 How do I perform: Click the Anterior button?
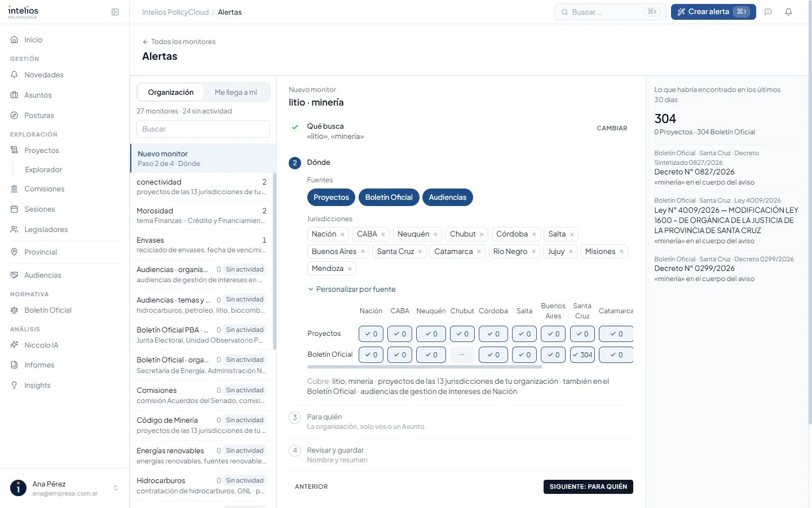coord(311,487)
